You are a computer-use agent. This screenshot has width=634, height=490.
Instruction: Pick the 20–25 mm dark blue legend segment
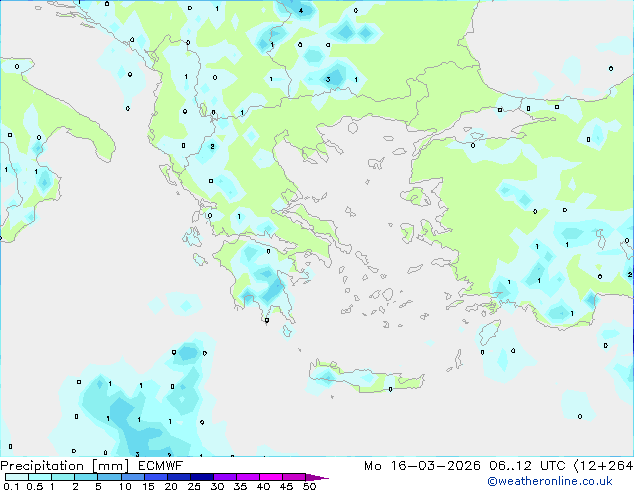179,477
